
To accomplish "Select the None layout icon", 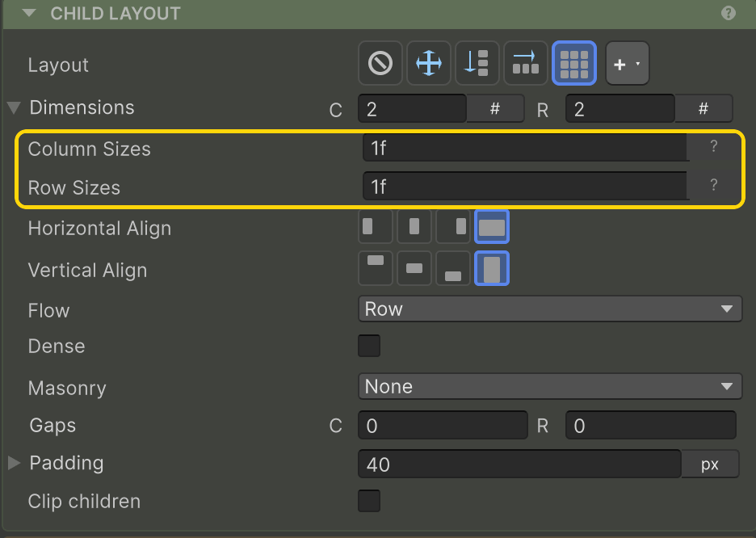I will pyautogui.click(x=380, y=63).
